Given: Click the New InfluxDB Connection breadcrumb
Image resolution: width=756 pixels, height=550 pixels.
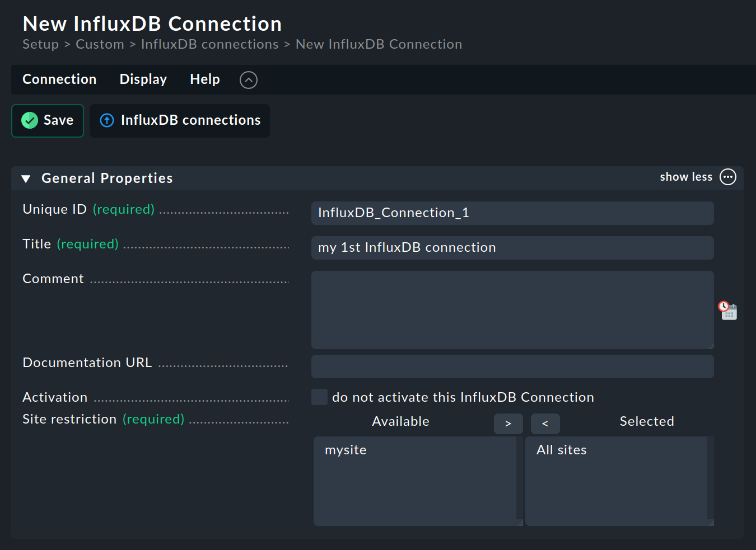Looking at the screenshot, I should [x=379, y=44].
